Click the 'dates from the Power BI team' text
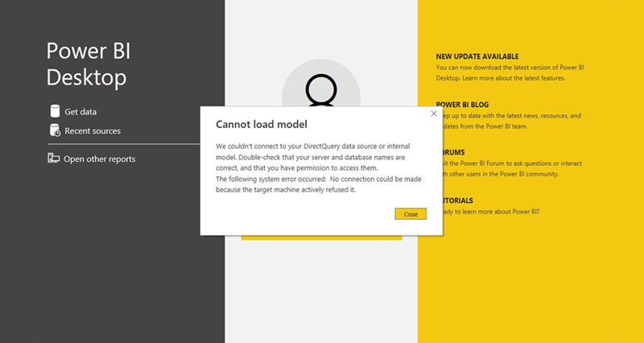Image resolution: width=644 pixels, height=343 pixels. tap(485, 126)
